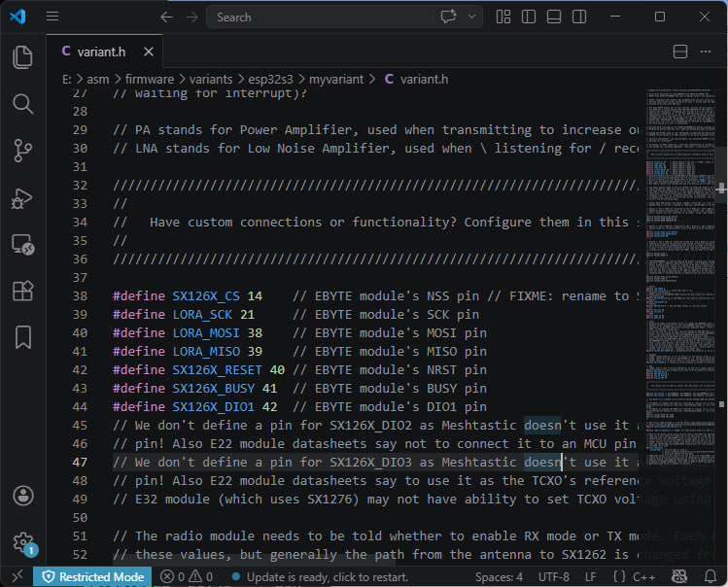The height and width of the screenshot is (587, 728).
Task: Toggle the secondary side bar layout button
Action: 579,17
